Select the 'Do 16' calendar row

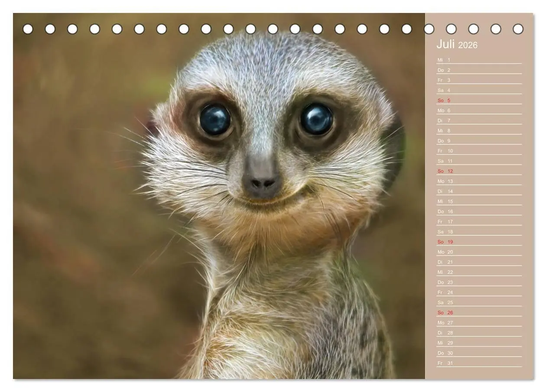479,211
